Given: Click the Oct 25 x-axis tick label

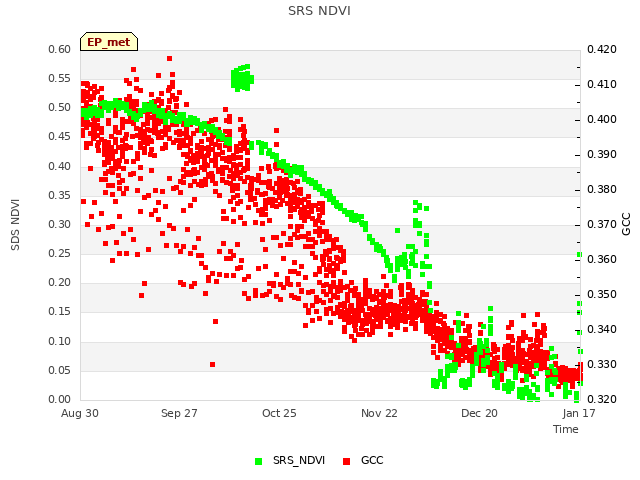Looking at the screenshot, I should click(279, 413).
